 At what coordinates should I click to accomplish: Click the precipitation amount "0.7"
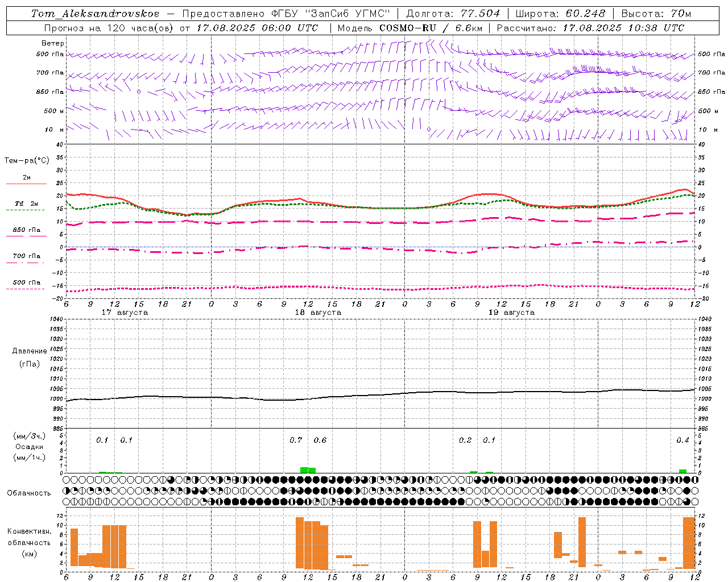point(296,440)
